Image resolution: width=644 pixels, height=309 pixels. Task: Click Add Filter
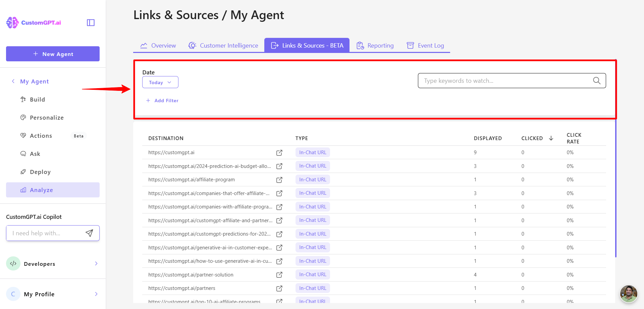point(162,101)
